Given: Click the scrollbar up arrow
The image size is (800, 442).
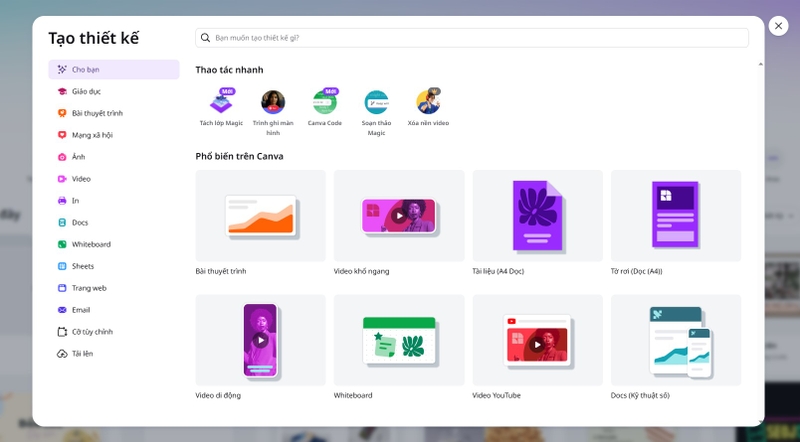Looking at the screenshot, I should coord(760,64).
